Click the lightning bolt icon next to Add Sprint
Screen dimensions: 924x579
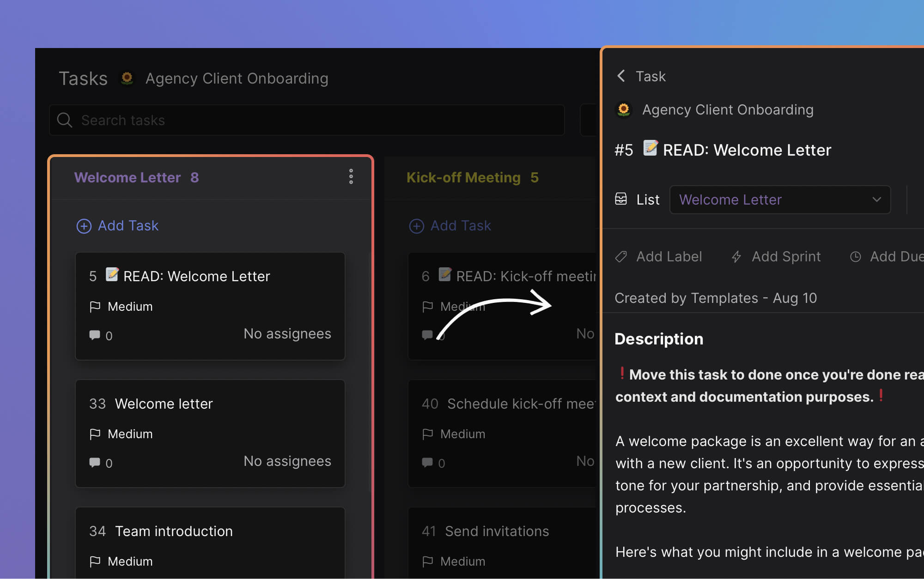point(736,257)
